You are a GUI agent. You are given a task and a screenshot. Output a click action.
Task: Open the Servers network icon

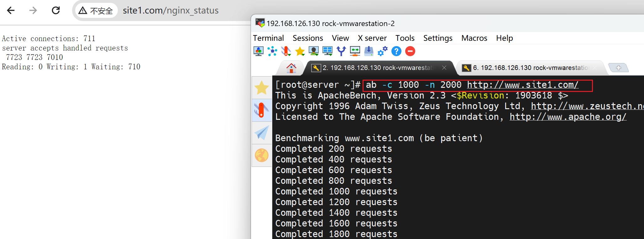(272, 51)
